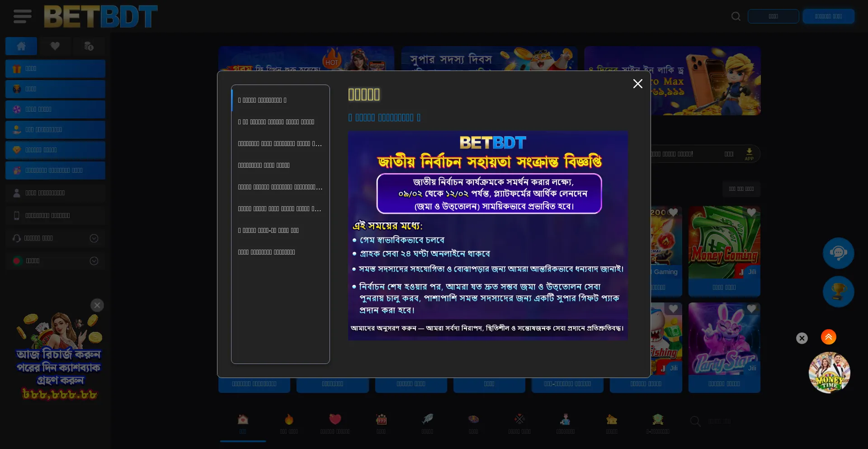Select the third announcement in popup list

point(280,144)
